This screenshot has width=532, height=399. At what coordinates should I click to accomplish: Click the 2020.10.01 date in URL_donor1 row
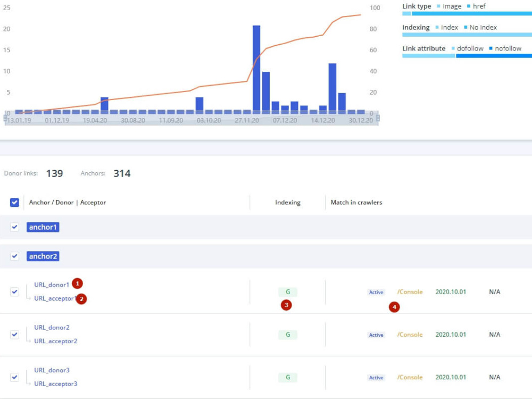451,292
